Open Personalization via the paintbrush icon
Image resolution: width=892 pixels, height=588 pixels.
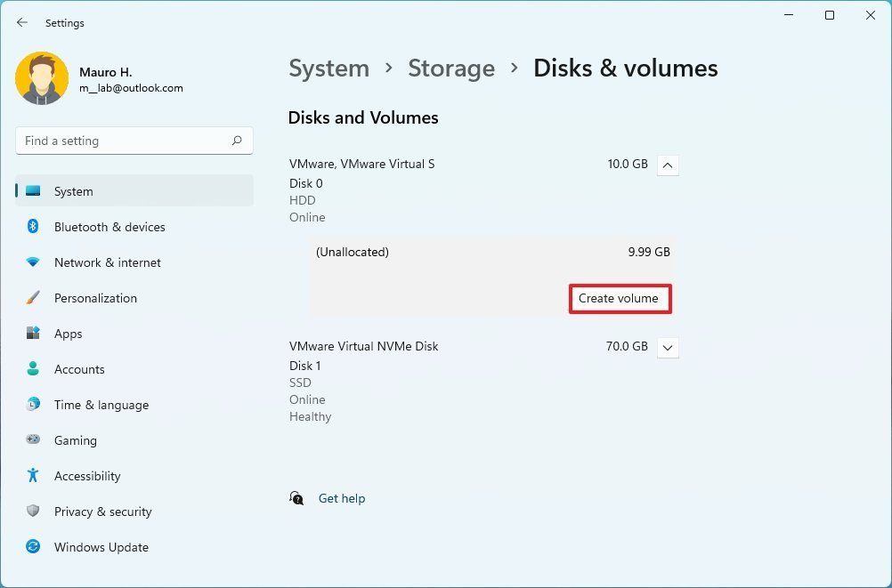[x=33, y=298]
